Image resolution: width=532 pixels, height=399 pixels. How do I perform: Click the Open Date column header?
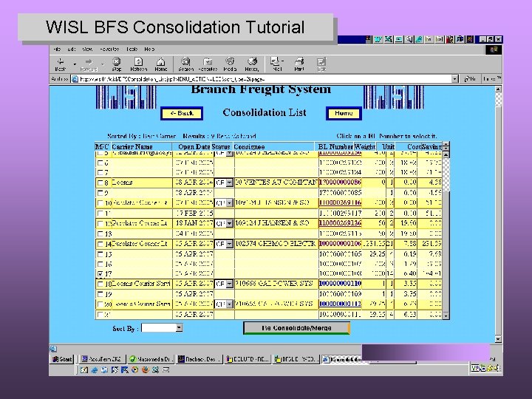click(x=194, y=146)
